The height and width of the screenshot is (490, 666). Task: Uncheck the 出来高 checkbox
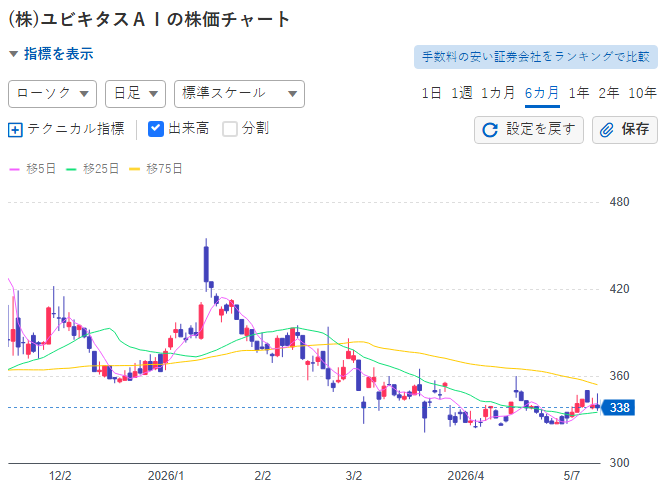156,129
